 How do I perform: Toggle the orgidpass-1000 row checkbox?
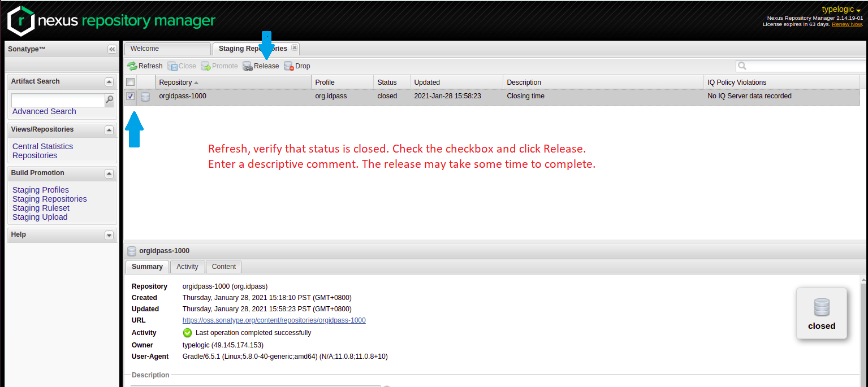[x=130, y=96]
